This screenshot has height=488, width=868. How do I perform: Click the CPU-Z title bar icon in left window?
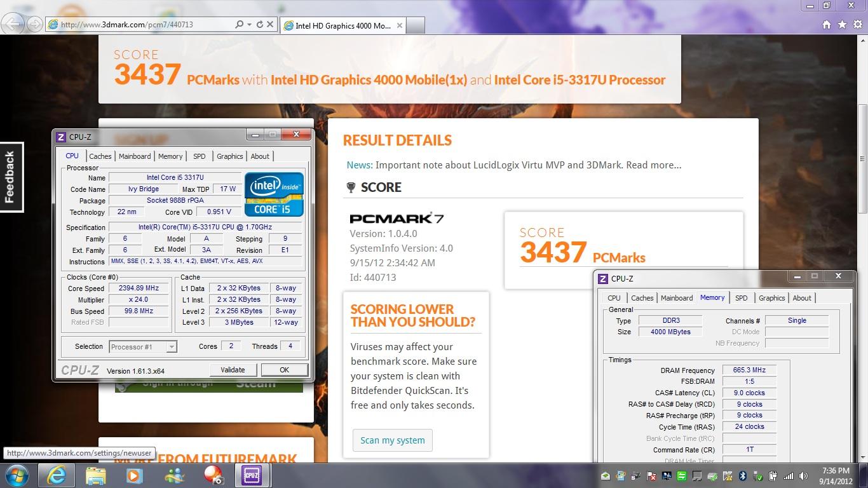point(61,137)
